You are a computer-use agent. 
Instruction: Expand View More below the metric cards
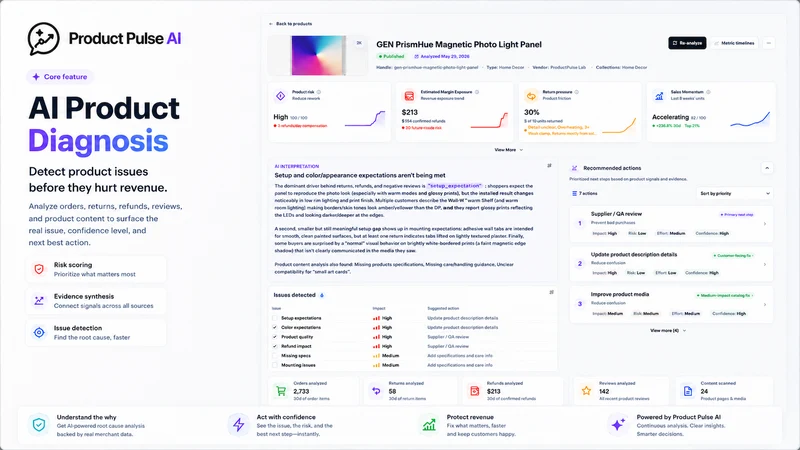[x=508, y=150]
